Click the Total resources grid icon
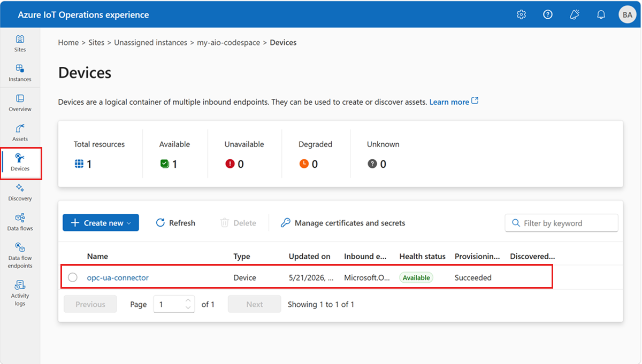 click(79, 164)
